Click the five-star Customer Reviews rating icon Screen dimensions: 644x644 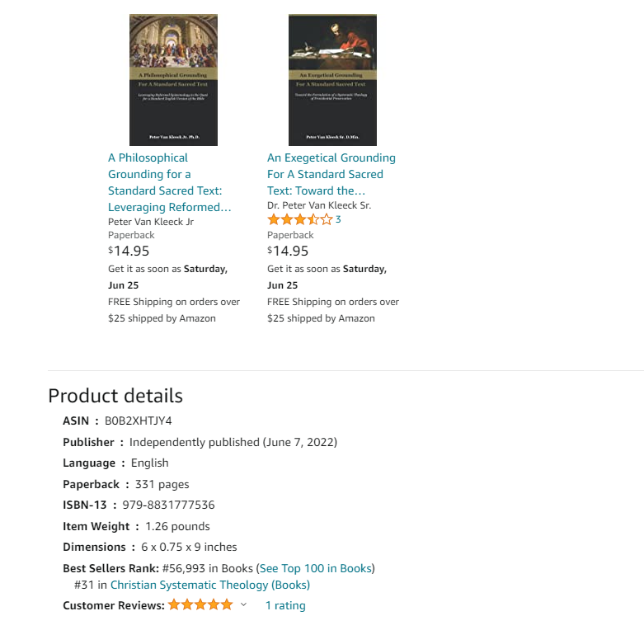200,605
